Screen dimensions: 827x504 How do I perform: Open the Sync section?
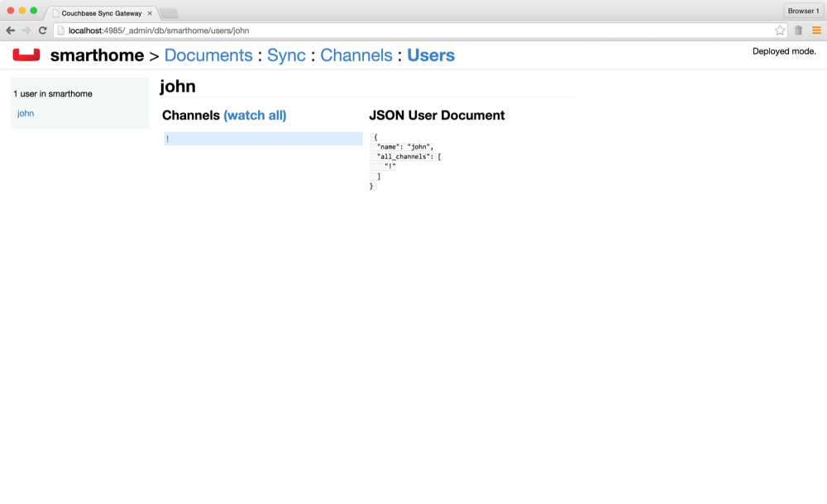pos(286,55)
